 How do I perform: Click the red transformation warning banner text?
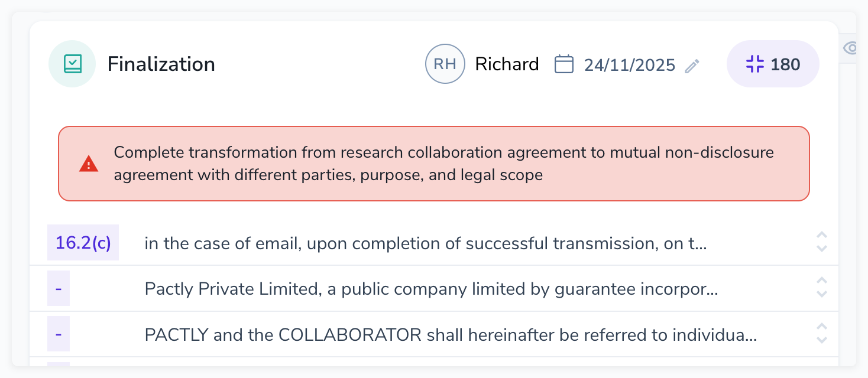click(443, 164)
